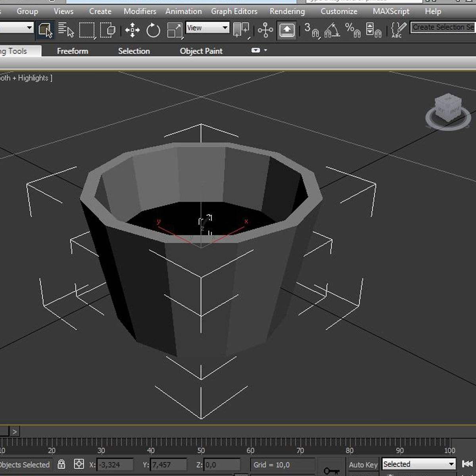Toggle Auto Key animation mode
The image size is (476, 476).
tap(363, 464)
